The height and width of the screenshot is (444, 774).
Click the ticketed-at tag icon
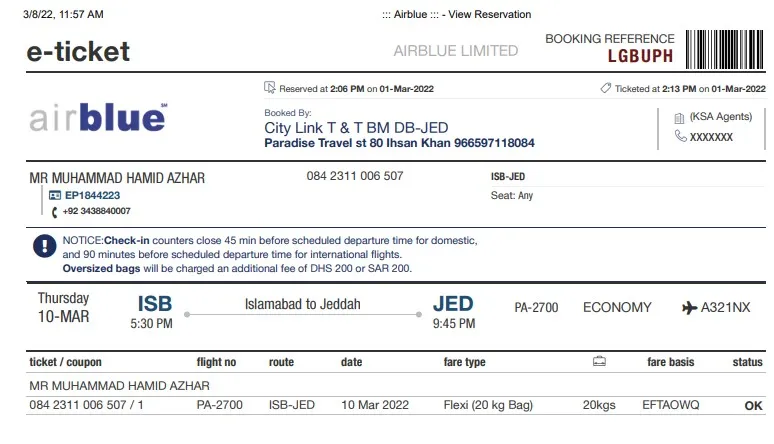point(606,88)
